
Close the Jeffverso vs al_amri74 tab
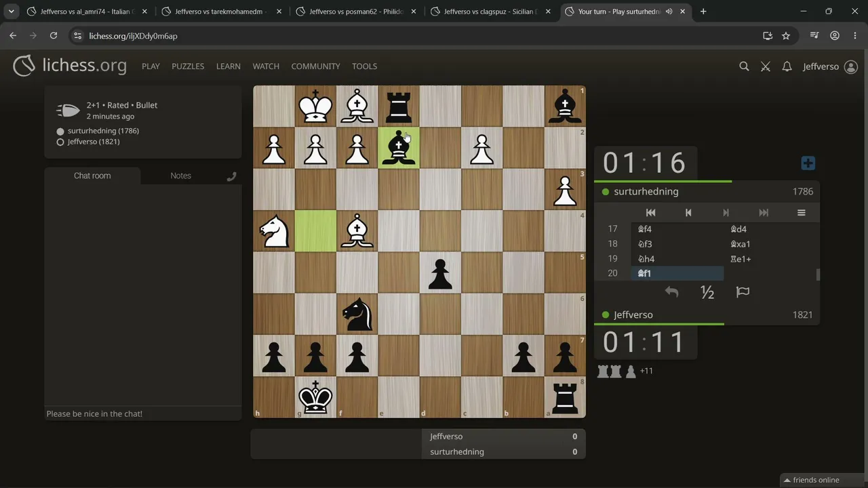click(x=144, y=12)
